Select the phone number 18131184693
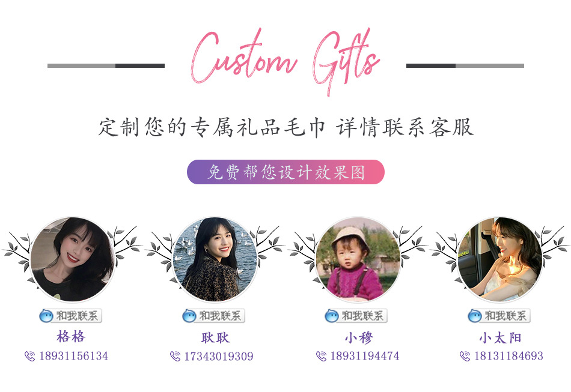The height and width of the screenshot is (392, 571). [x=508, y=356]
